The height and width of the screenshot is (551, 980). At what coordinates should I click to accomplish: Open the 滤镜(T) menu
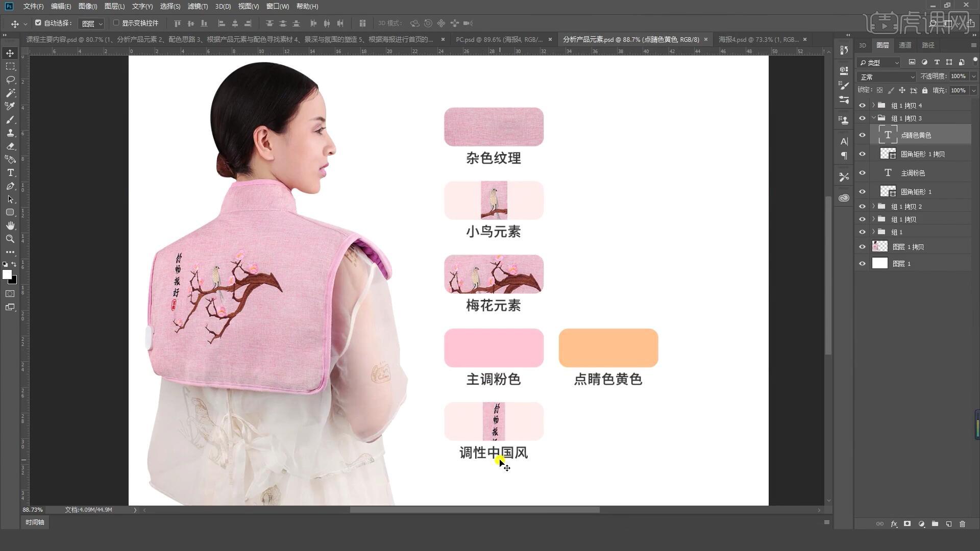point(198,6)
